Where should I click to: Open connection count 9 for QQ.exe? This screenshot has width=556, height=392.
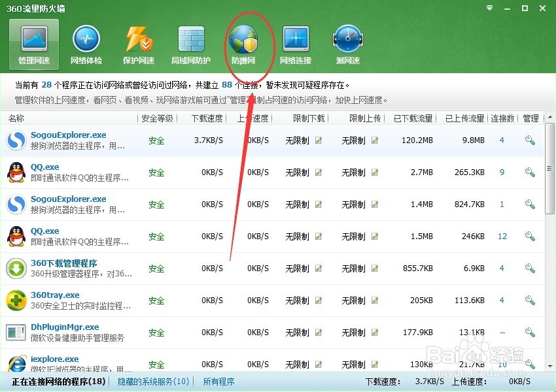tap(502, 172)
